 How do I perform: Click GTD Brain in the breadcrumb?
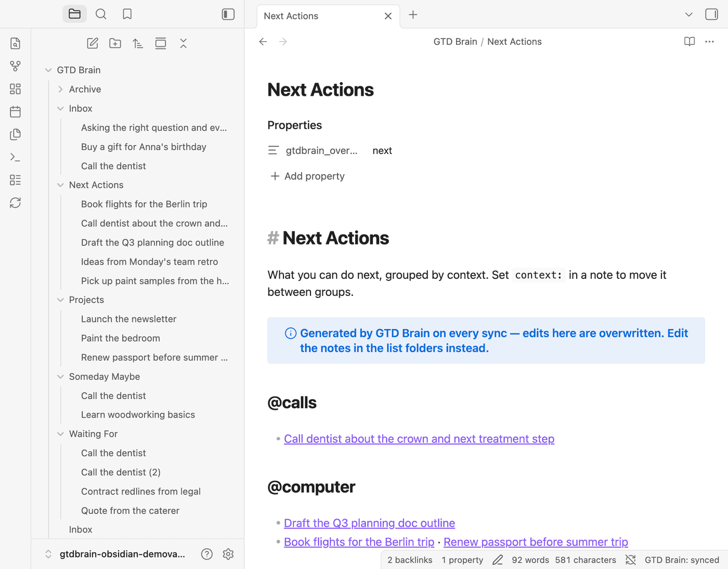click(455, 42)
